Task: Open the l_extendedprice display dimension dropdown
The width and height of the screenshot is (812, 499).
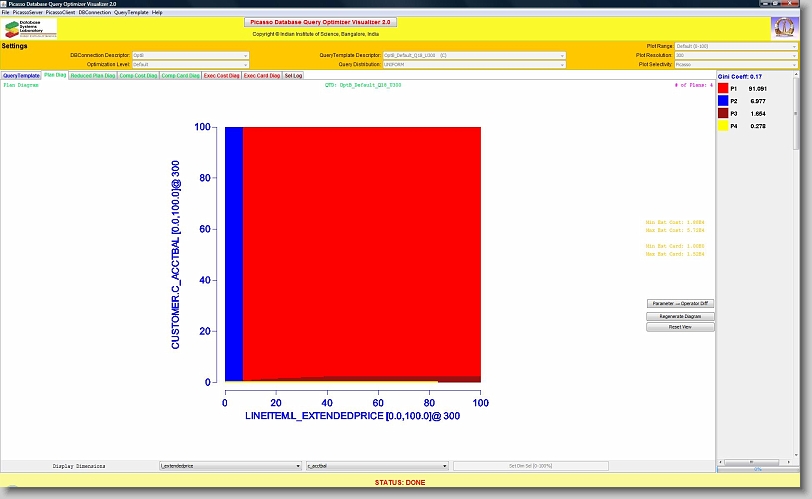Action: (x=230, y=466)
